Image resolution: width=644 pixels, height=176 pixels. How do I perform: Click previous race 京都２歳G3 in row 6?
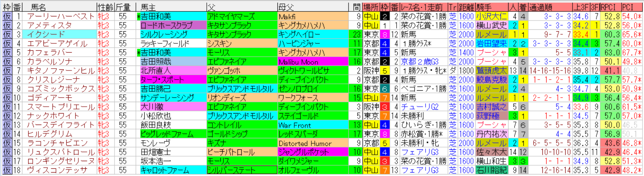[x=419, y=62]
